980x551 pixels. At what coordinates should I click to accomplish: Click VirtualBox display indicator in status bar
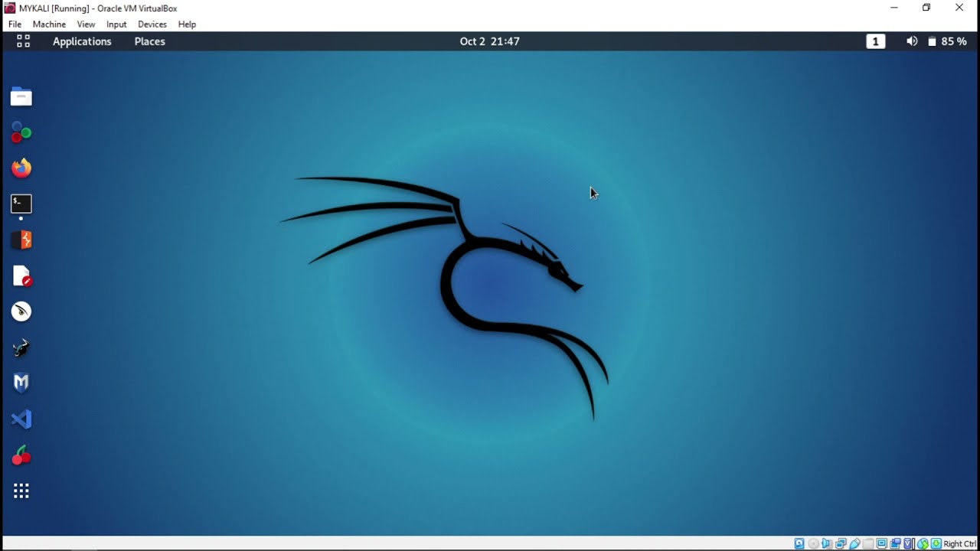(882, 543)
